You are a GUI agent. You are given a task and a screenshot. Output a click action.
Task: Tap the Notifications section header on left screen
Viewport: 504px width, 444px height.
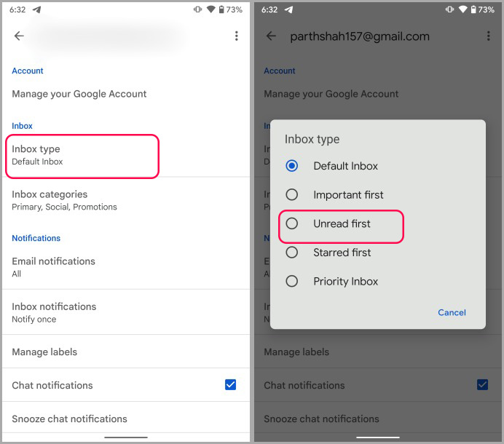click(36, 238)
